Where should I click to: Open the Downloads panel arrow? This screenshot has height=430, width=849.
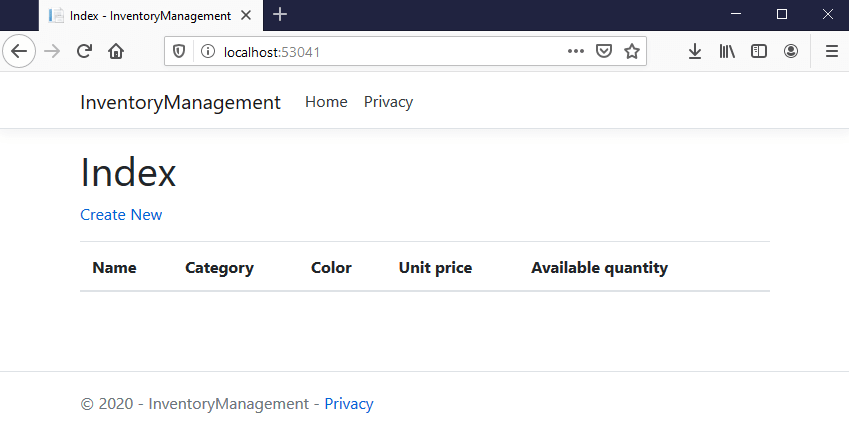[x=695, y=51]
